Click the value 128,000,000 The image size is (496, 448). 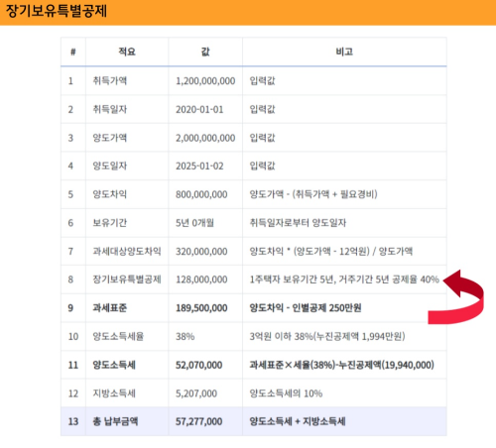(201, 280)
